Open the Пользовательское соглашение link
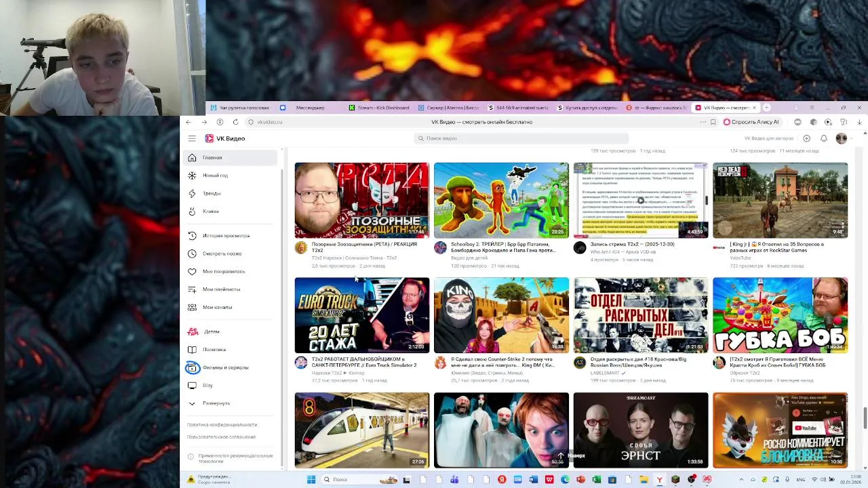This screenshot has width=868, height=488. [221, 437]
